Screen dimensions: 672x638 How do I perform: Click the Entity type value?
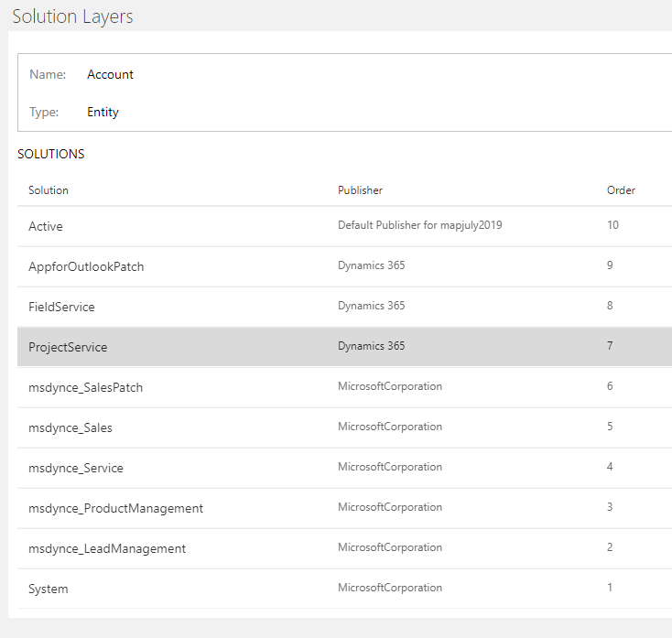point(103,112)
